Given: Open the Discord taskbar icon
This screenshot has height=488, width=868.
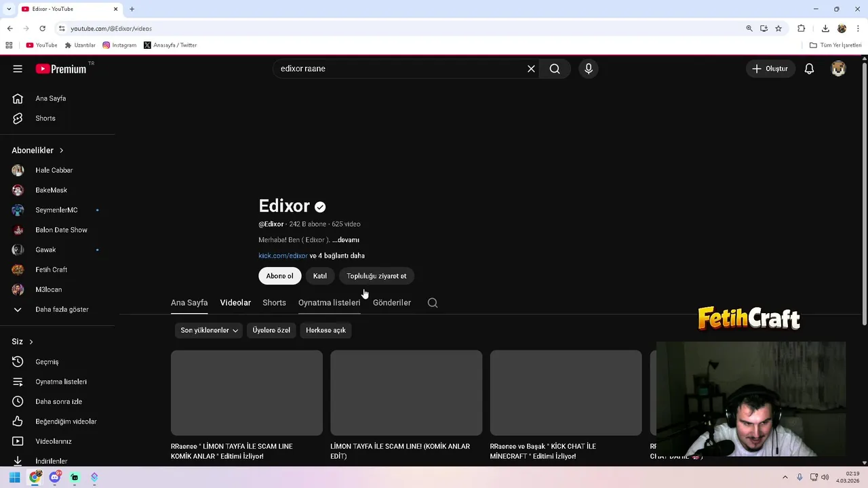Looking at the screenshot, I should tap(55, 477).
